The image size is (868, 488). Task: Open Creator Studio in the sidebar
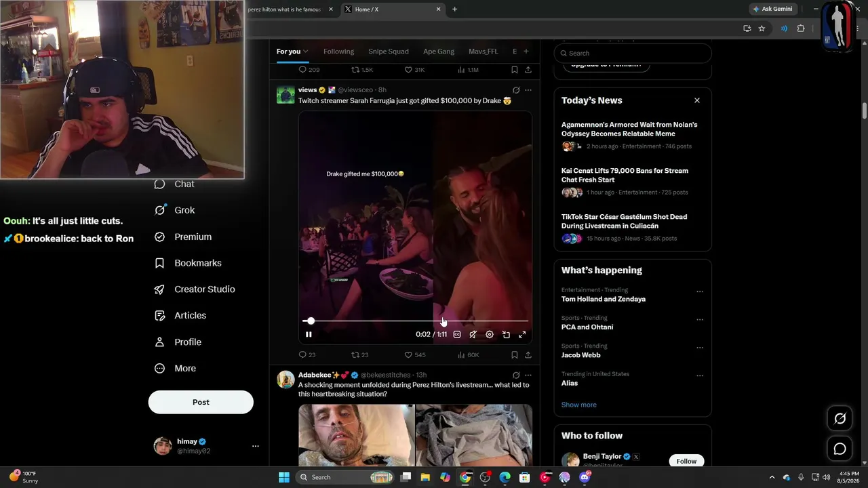[195, 289]
